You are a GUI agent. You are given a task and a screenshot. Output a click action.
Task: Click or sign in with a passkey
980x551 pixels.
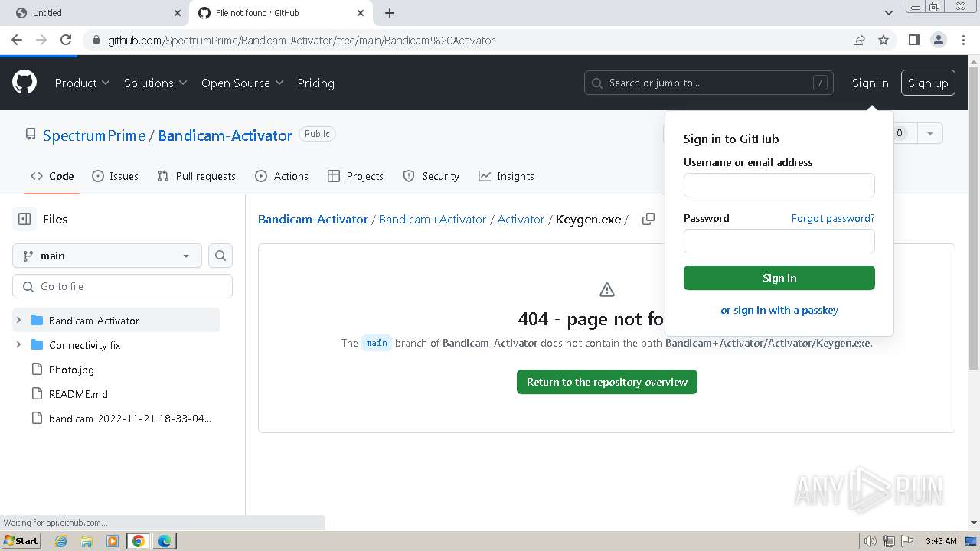779,310
